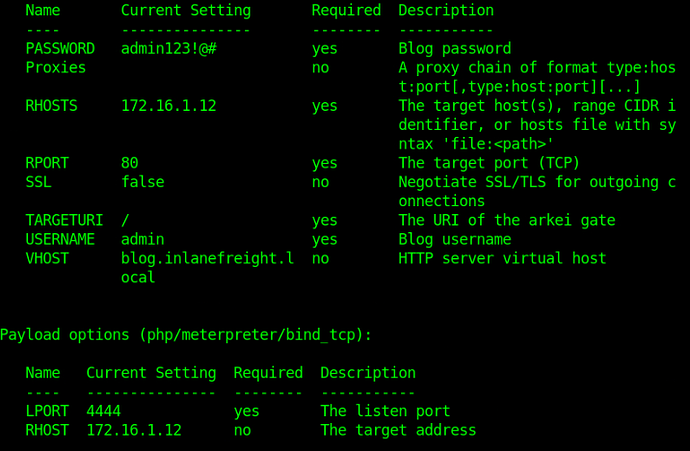
Task: Click the RPORT value 80
Action: 130,163
